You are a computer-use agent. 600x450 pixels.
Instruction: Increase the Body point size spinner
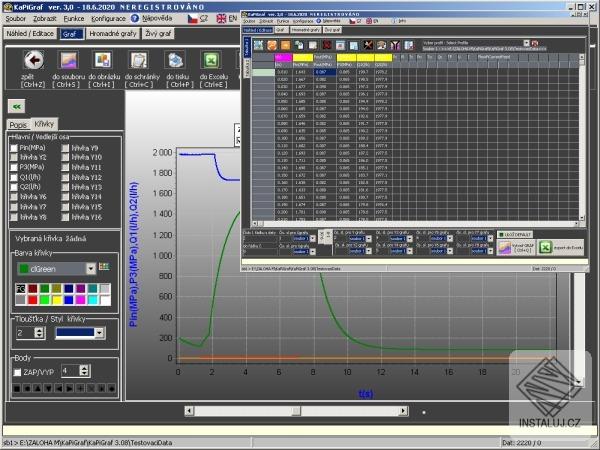84,368
